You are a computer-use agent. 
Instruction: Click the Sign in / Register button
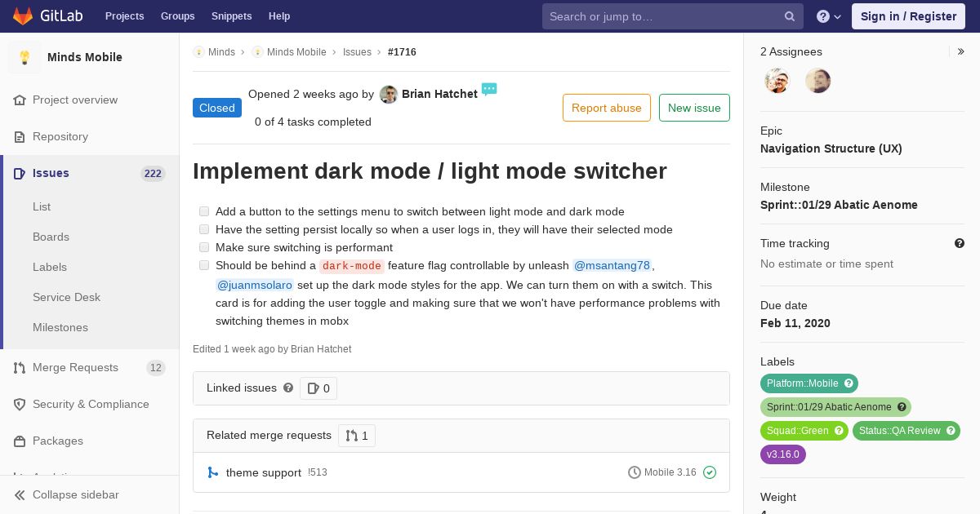908,16
